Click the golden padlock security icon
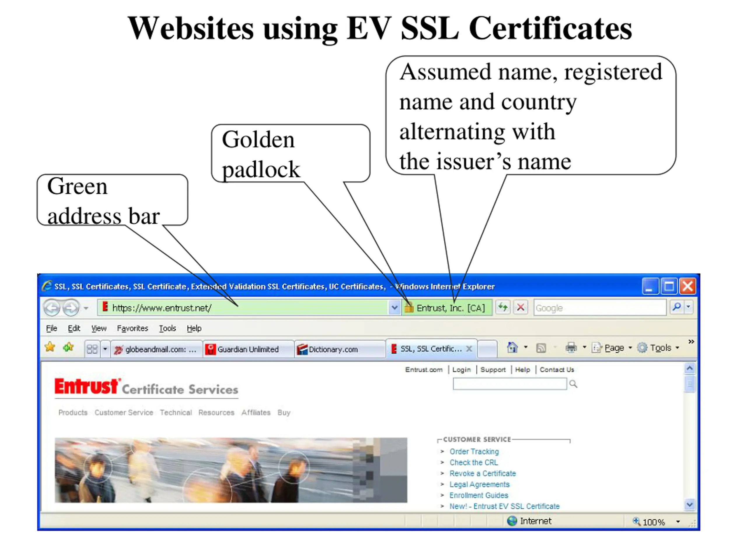The image size is (747, 560). [409, 307]
